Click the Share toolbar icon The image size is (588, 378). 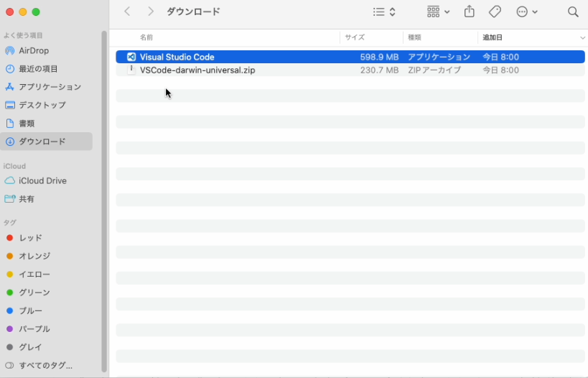coord(469,11)
